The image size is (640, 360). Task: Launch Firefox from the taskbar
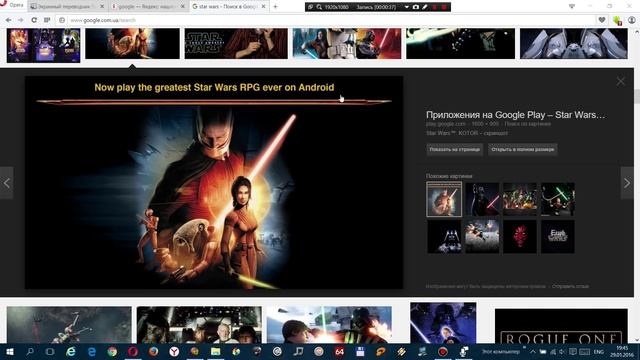(x=153, y=351)
